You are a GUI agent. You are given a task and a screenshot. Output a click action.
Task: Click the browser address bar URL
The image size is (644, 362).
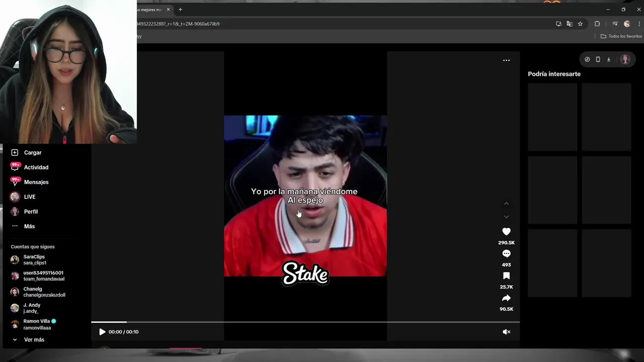178,24
